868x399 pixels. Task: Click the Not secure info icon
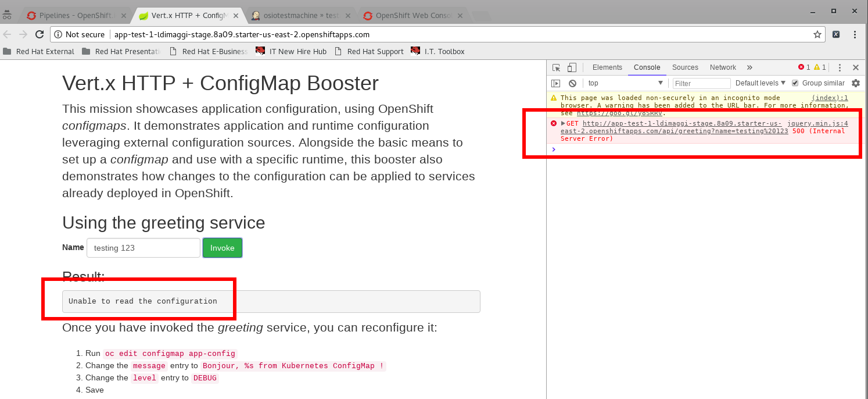(x=58, y=34)
